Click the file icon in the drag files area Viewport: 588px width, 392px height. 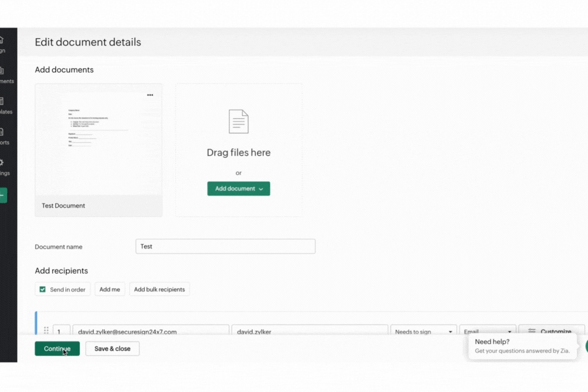click(238, 122)
